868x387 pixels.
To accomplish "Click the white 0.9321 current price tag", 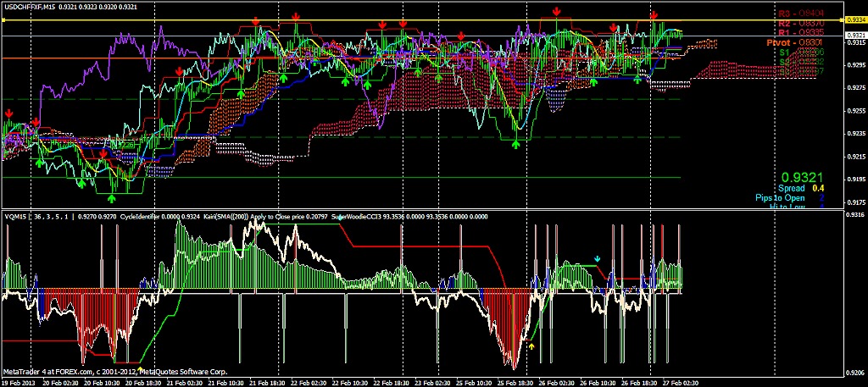I will tap(856, 36).
